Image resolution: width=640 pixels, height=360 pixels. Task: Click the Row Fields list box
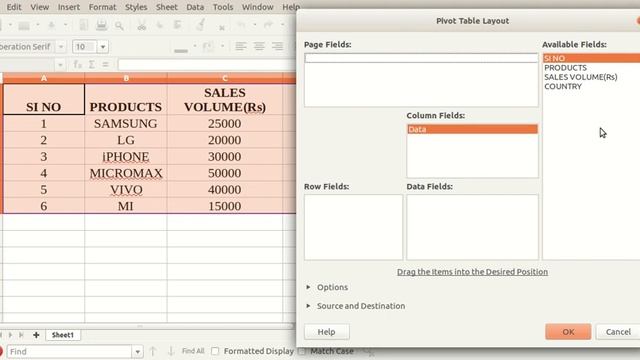[x=353, y=227]
